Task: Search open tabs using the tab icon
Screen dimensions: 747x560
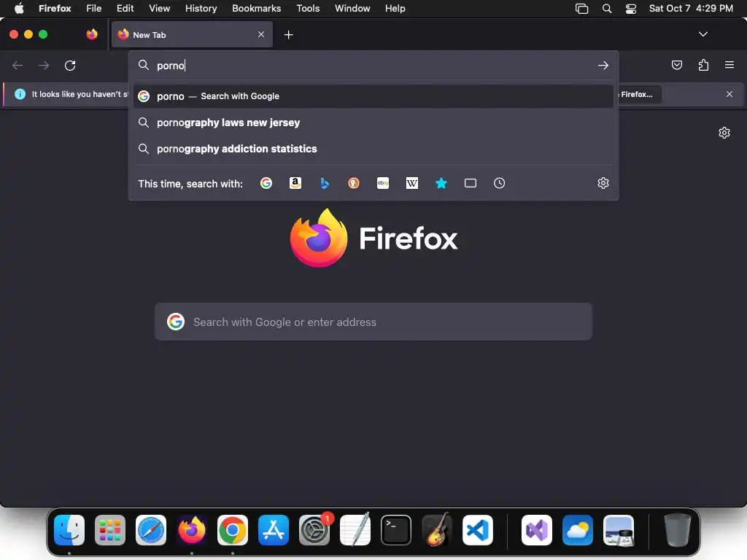Action: [471, 183]
